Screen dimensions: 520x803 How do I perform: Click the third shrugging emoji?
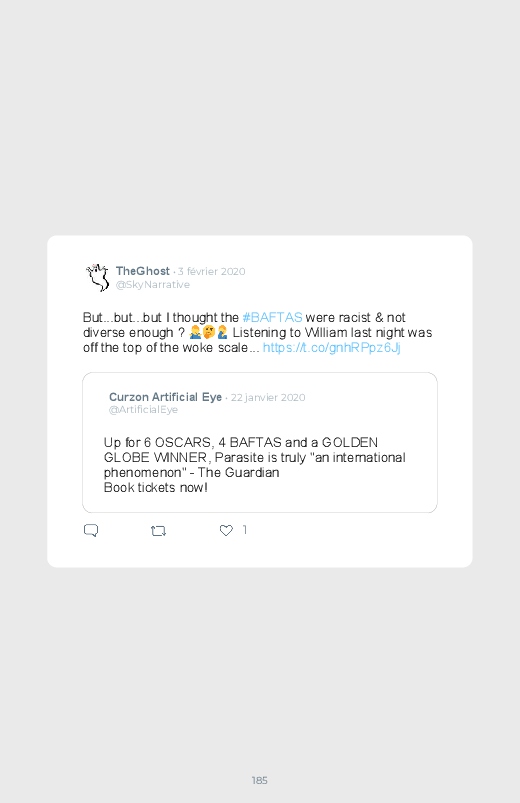click(222, 333)
